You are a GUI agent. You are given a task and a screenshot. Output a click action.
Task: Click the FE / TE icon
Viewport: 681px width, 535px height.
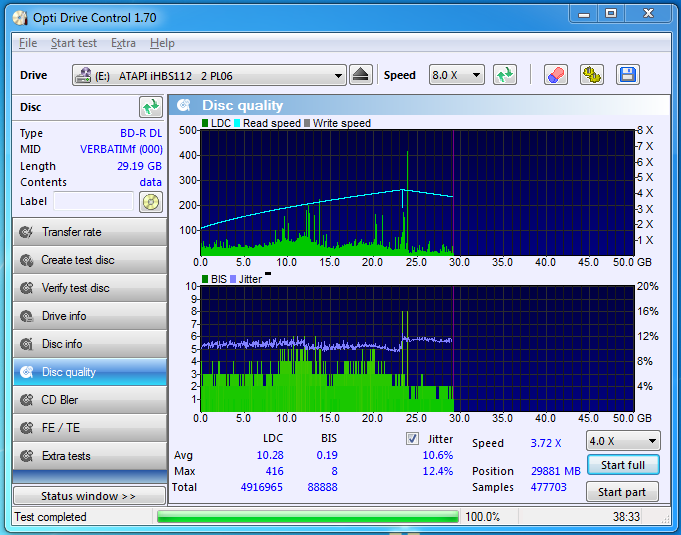pyautogui.click(x=26, y=428)
